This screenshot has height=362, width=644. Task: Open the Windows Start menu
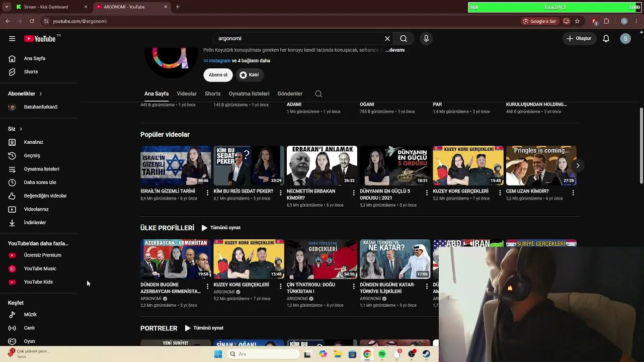pos(218,354)
